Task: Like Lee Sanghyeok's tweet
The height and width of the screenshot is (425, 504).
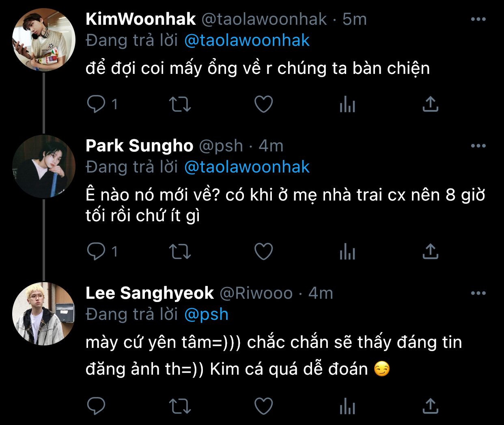Action: [x=263, y=406]
